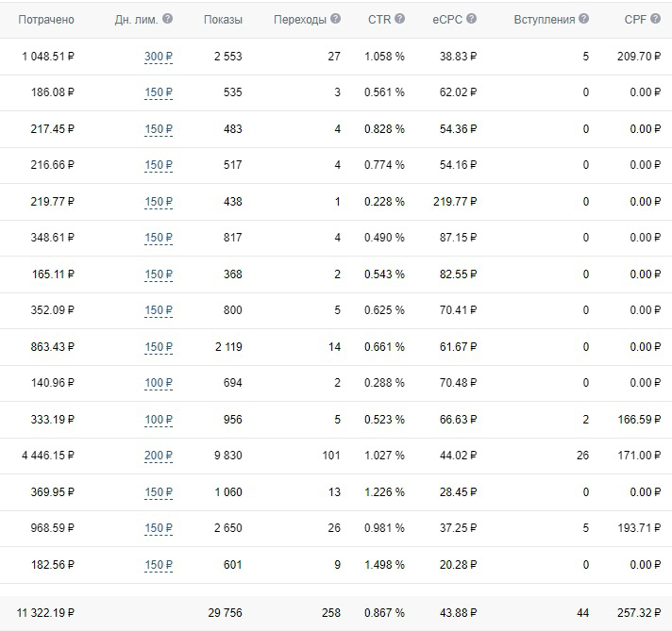Edit daily limit in 968.59 ₽ row
The height and width of the screenshot is (631, 672).
(159, 528)
